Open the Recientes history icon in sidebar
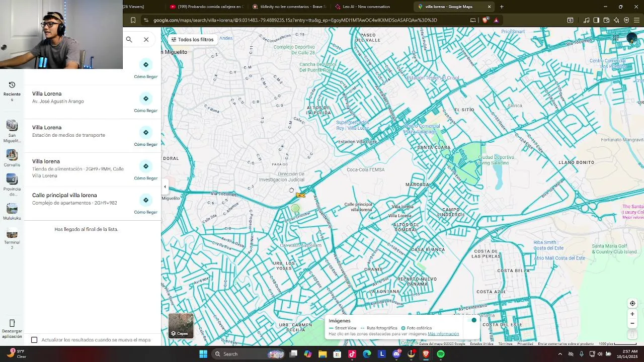The width and height of the screenshot is (644, 362). pos(12,85)
